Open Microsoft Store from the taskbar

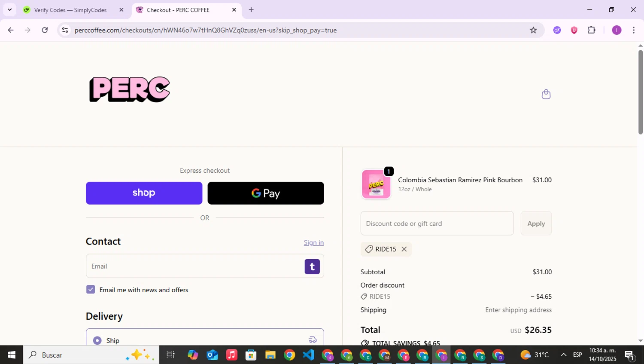pyautogui.click(x=251, y=355)
